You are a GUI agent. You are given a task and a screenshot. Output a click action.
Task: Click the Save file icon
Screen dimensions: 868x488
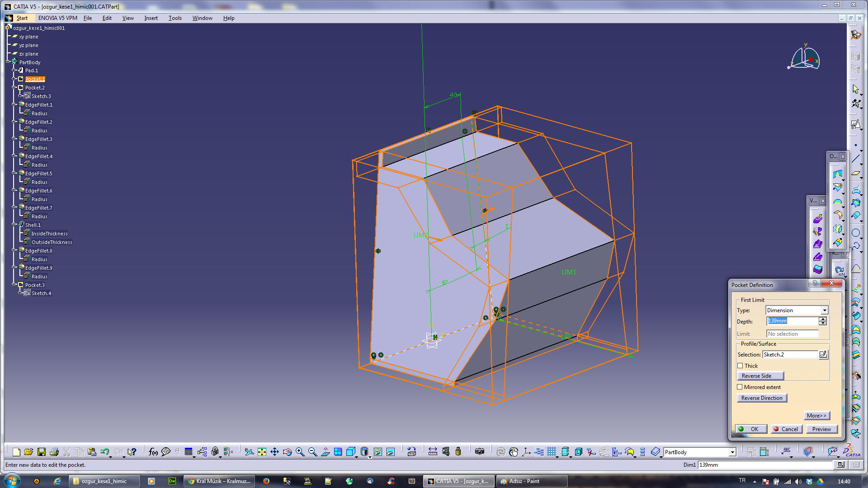pyautogui.click(x=41, y=452)
